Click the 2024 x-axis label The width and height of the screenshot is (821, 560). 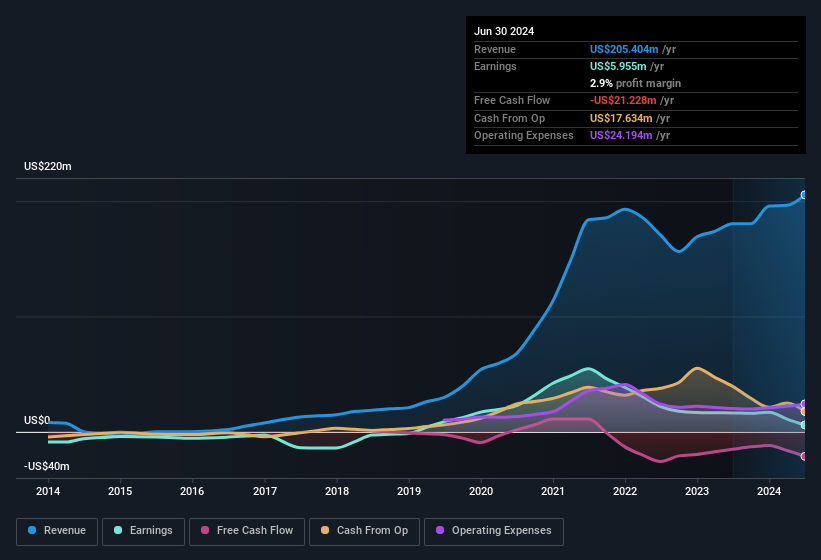(x=769, y=491)
